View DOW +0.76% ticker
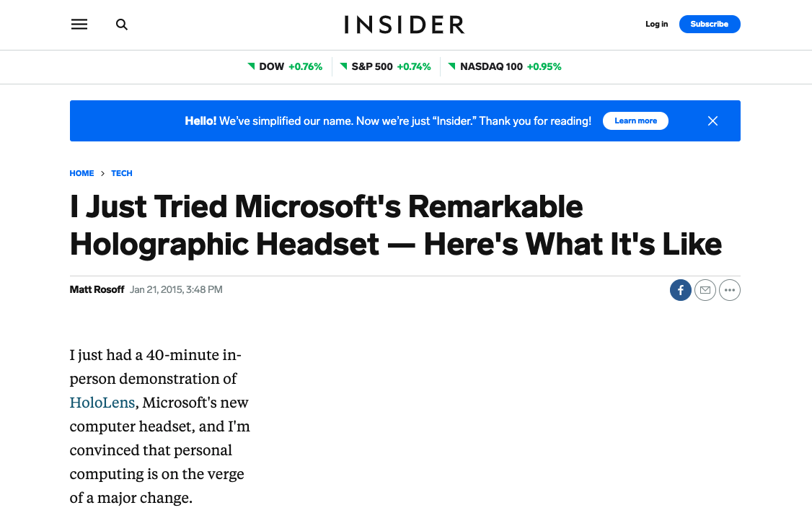The image size is (812, 526). (285, 66)
